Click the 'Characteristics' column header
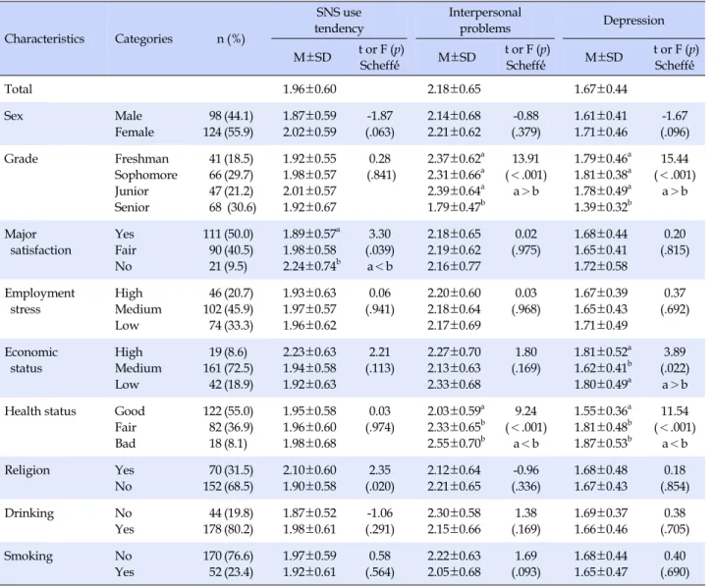 (x=44, y=38)
